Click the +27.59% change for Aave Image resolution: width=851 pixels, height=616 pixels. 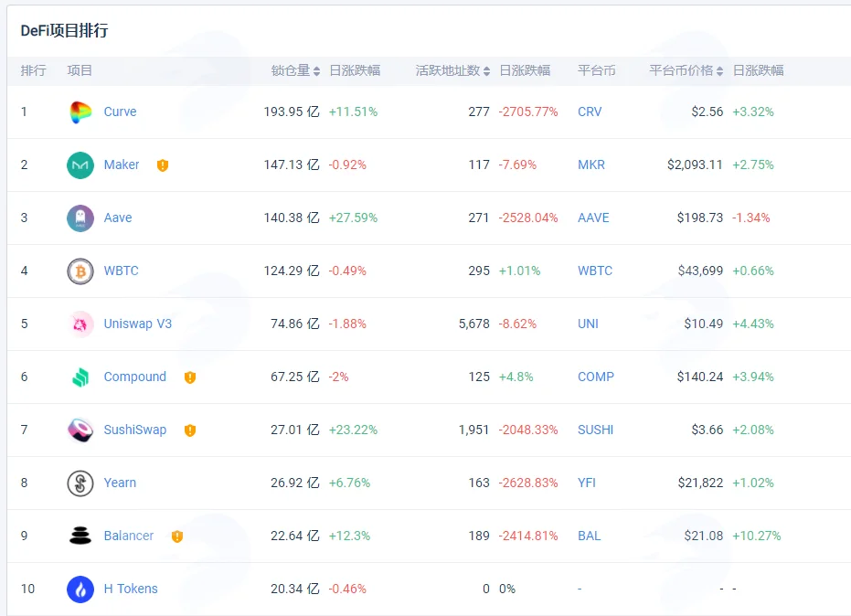coord(353,218)
